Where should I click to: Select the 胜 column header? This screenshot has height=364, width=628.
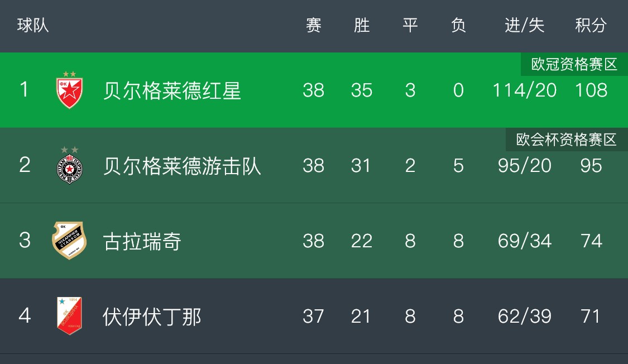click(x=362, y=25)
